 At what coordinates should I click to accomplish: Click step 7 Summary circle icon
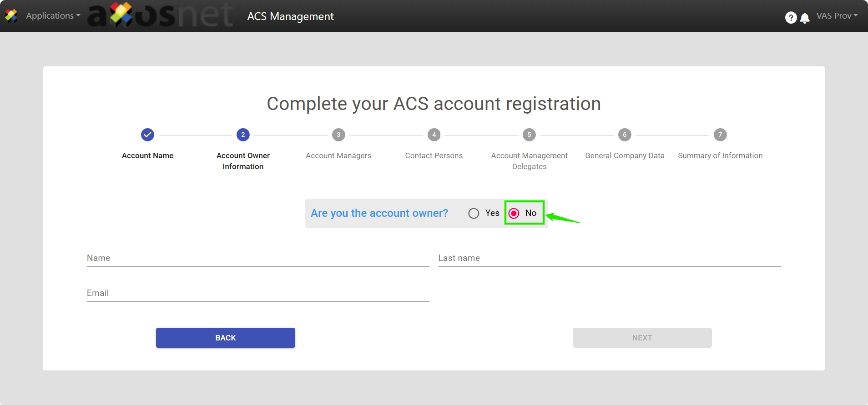[x=720, y=135]
